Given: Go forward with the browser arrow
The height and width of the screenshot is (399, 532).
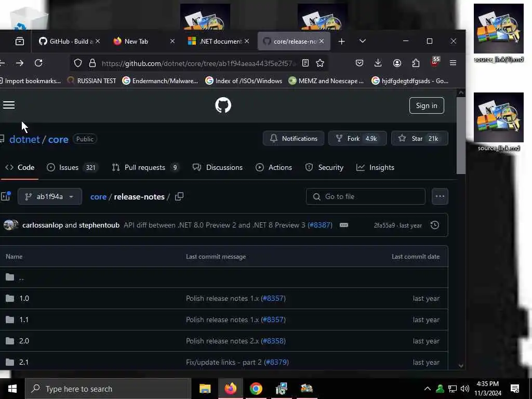Looking at the screenshot, I should pyautogui.click(x=20, y=63).
